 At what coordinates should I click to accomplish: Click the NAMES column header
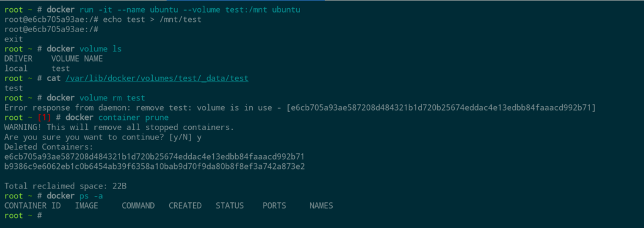pyautogui.click(x=321, y=206)
